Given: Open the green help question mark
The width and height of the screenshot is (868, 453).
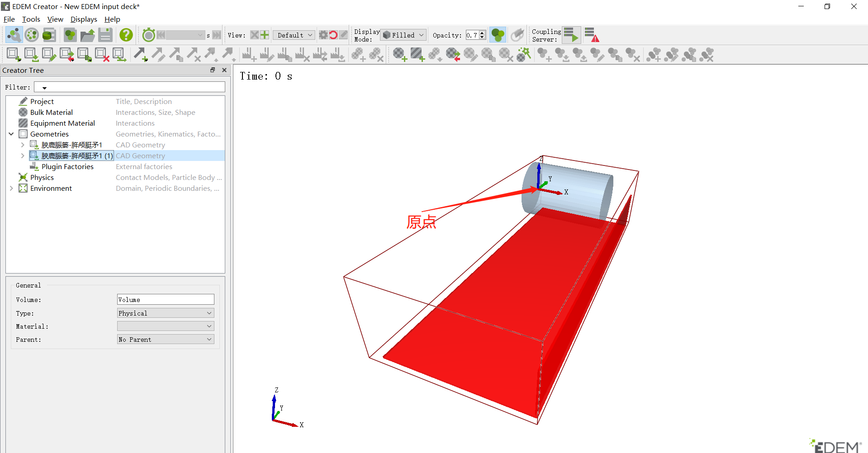Looking at the screenshot, I should click(126, 35).
